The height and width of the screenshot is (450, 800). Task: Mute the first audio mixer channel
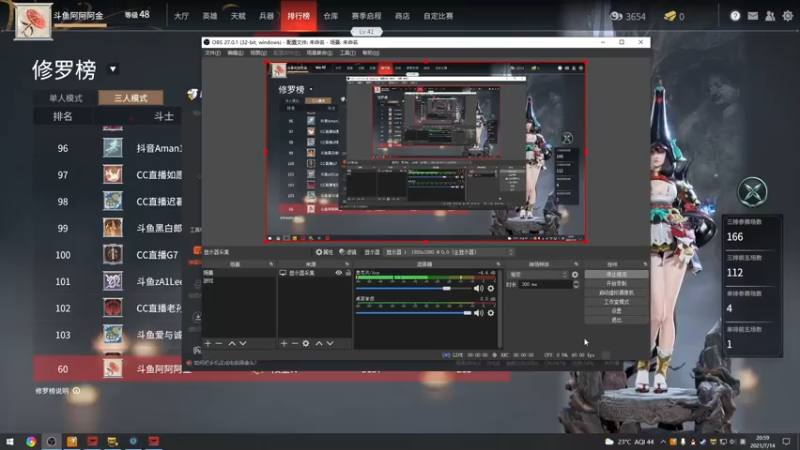click(478, 288)
